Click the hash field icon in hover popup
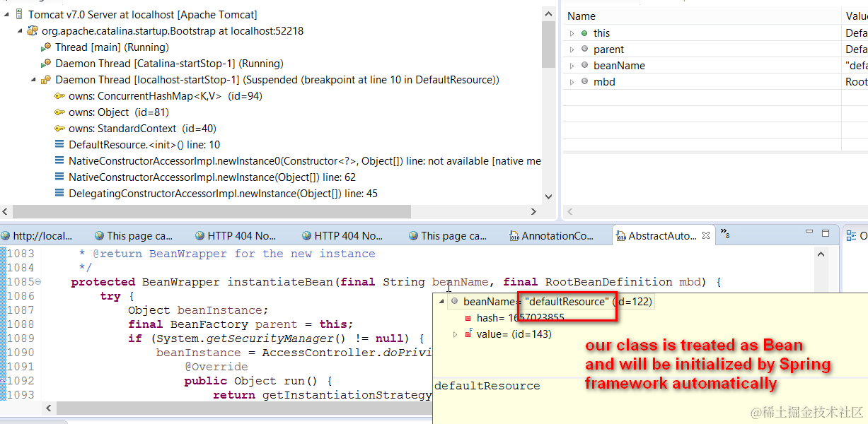 point(468,318)
